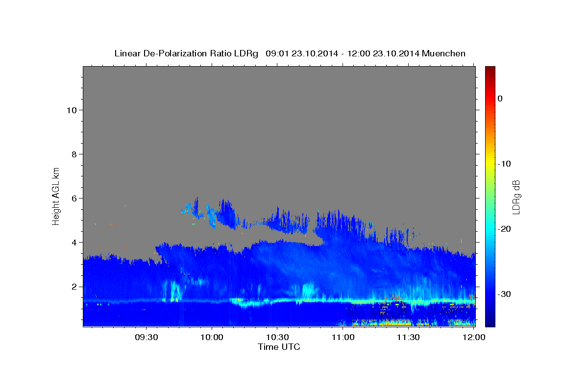588x392 pixels.
Task: Click the "Muenchen" location text in the title
Action: point(444,53)
